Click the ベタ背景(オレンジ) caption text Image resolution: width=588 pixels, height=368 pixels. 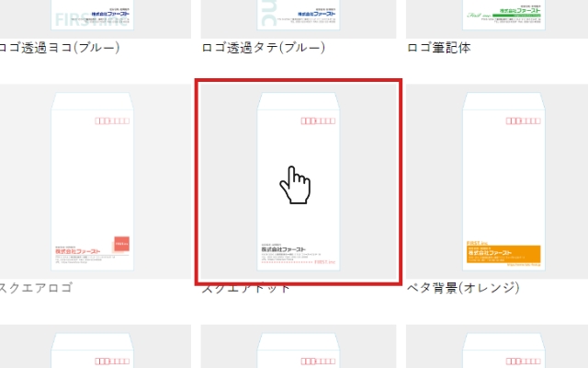pos(463,288)
